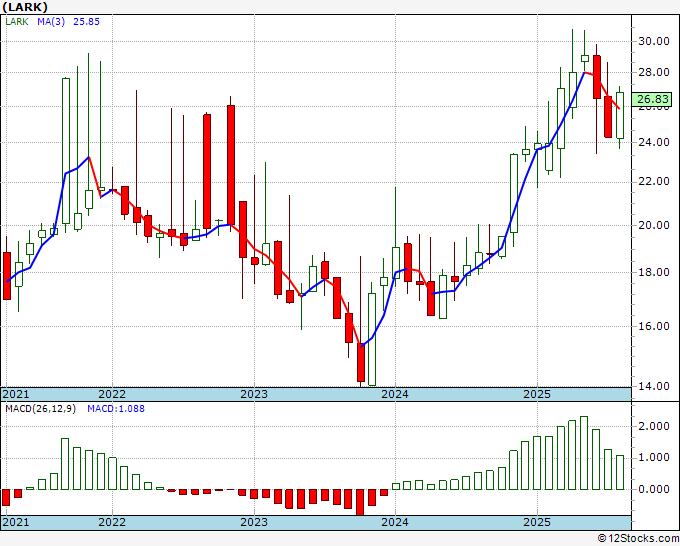Click the 20.00 price axis label
Viewport: 680px width, 546px height.
[654, 225]
